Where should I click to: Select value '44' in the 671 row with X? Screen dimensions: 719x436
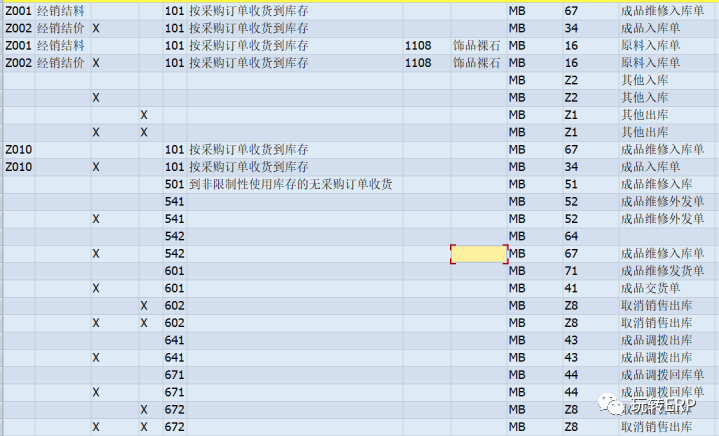(x=571, y=392)
